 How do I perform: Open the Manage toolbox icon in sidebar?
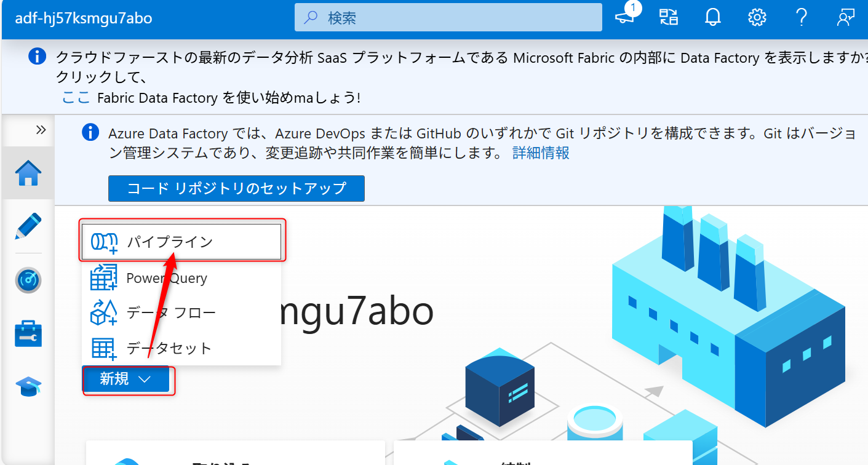(28, 333)
